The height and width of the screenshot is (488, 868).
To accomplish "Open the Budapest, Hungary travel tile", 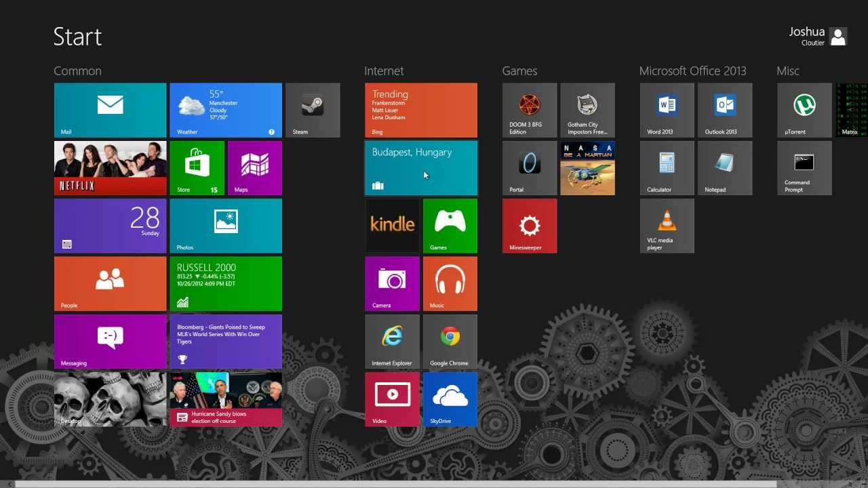I will (421, 168).
